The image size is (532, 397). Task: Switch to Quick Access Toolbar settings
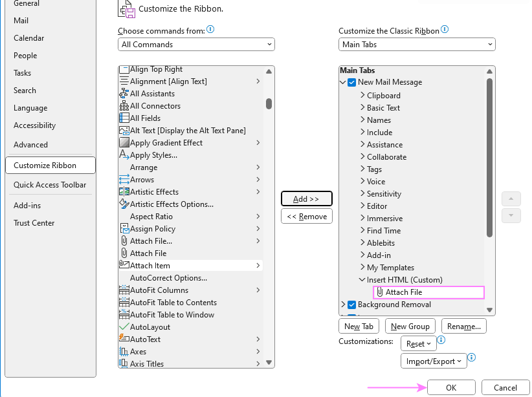50,185
